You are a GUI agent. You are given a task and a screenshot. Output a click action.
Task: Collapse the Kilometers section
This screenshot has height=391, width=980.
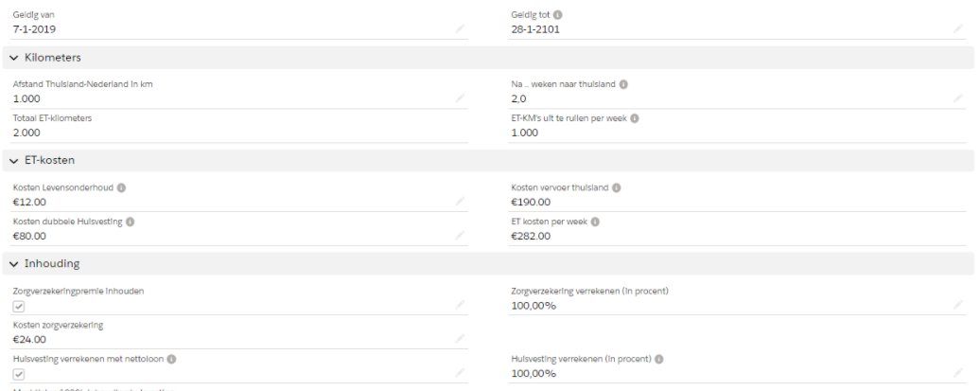click(14, 58)
